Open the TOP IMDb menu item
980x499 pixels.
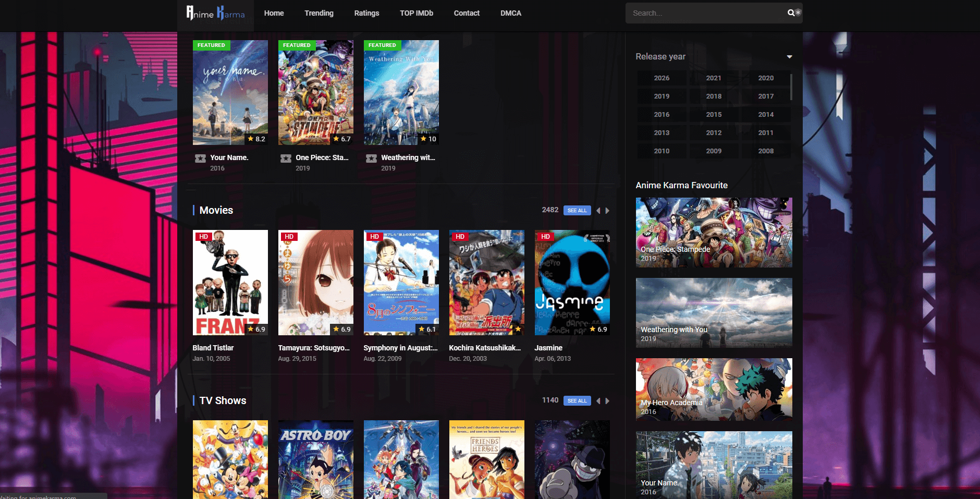pos(416,13)
